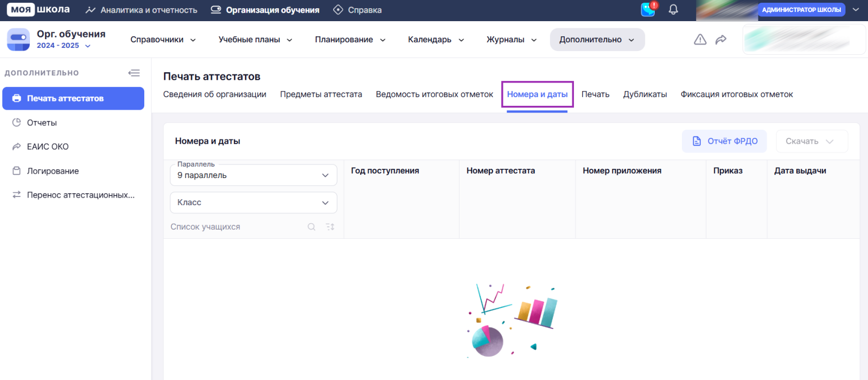The height and width of the screenshot is (380, 868).
Task: Click the Список учащихся search field
Action: 236,227
